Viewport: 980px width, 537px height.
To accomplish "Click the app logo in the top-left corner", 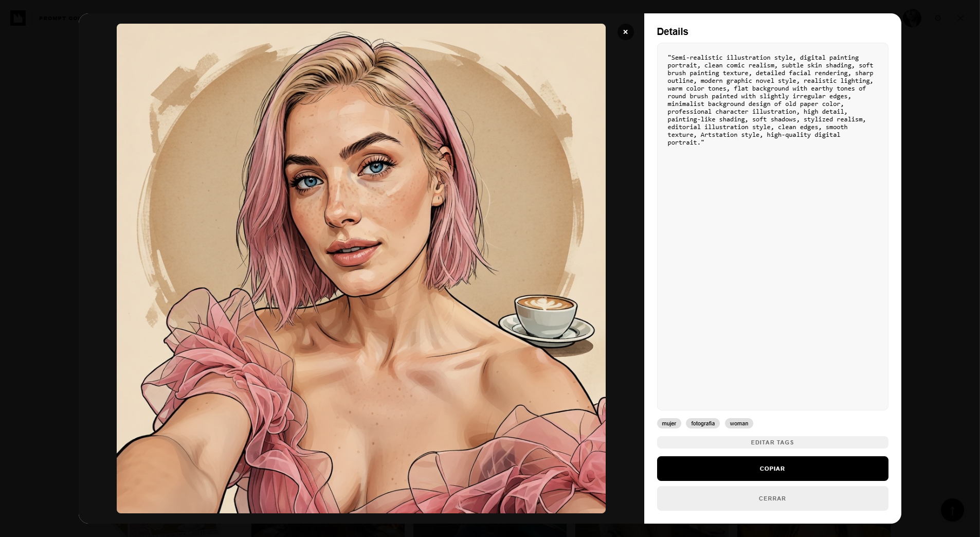I will tap(18, 18).
